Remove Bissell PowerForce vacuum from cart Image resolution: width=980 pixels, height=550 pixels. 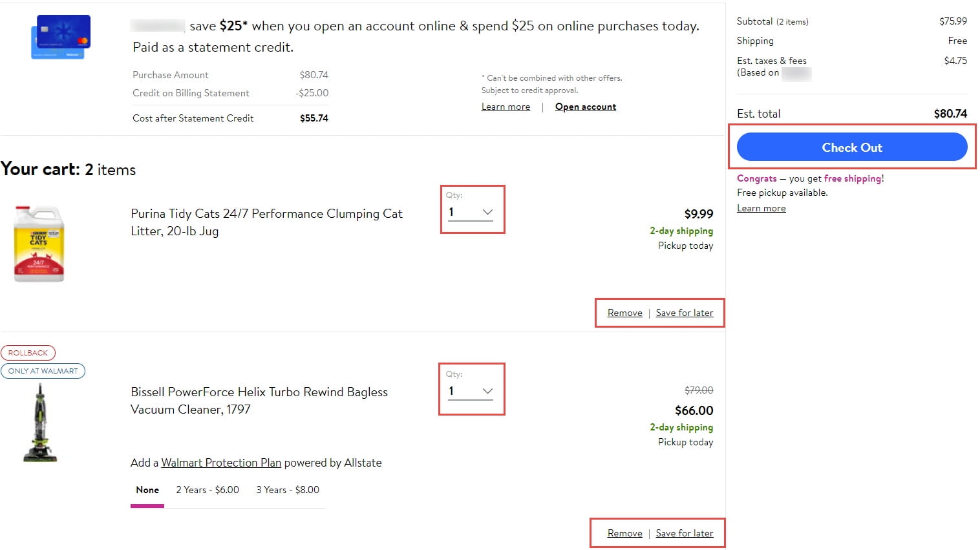click(x=624, y=533)
